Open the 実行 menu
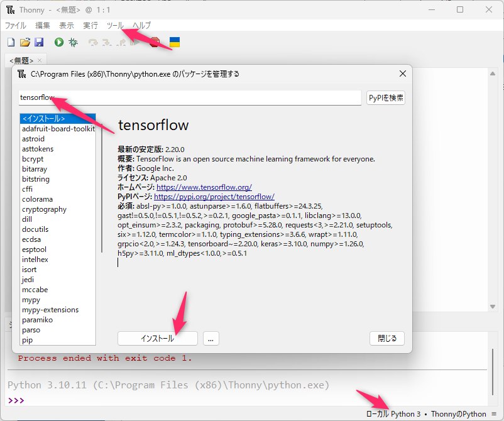 point(90,26)
